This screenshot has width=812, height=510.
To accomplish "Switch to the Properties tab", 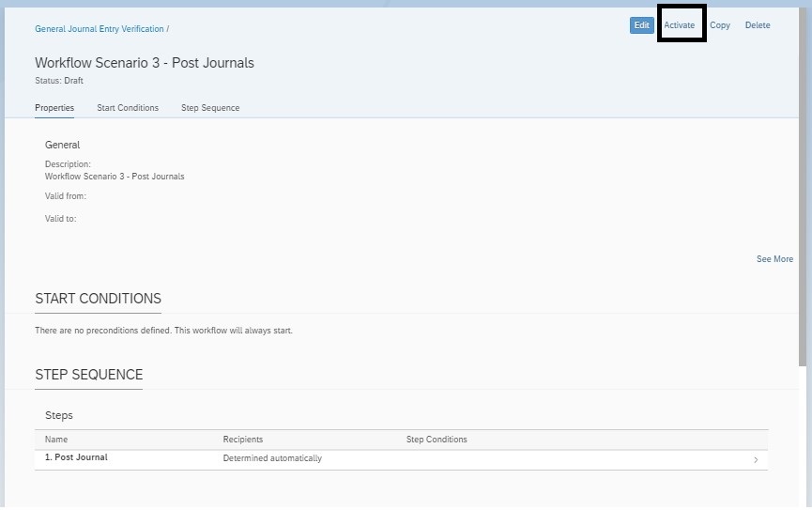I will (54, 108).
